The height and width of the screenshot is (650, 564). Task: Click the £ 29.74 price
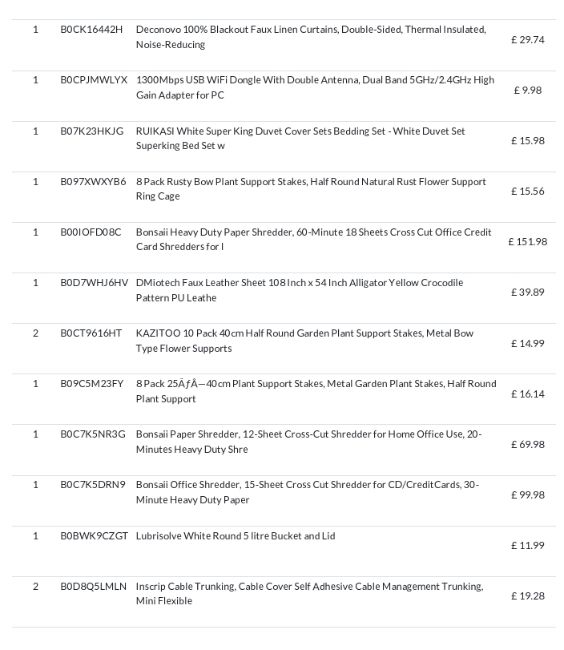coord(528,40)
